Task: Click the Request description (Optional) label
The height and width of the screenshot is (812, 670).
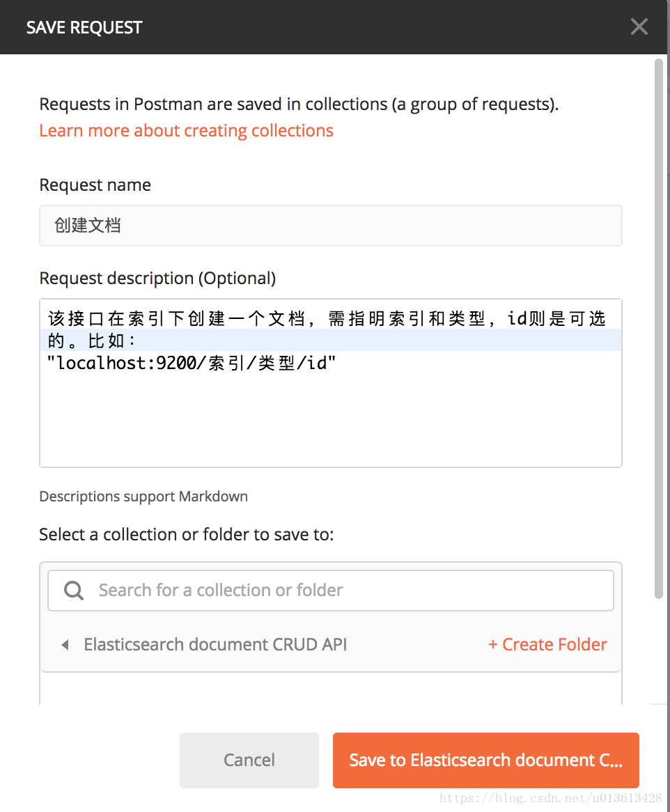Action: coord(157,279)
